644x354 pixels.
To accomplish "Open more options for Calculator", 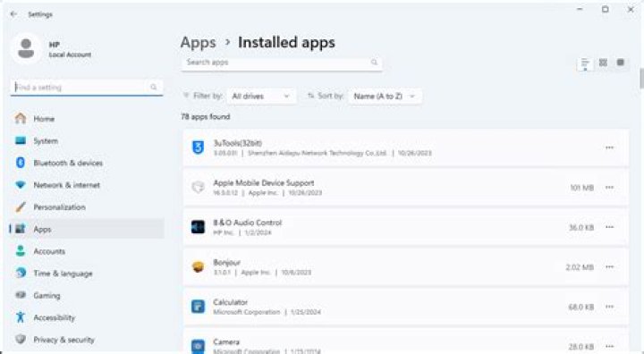I will click(x=609, y=307).
